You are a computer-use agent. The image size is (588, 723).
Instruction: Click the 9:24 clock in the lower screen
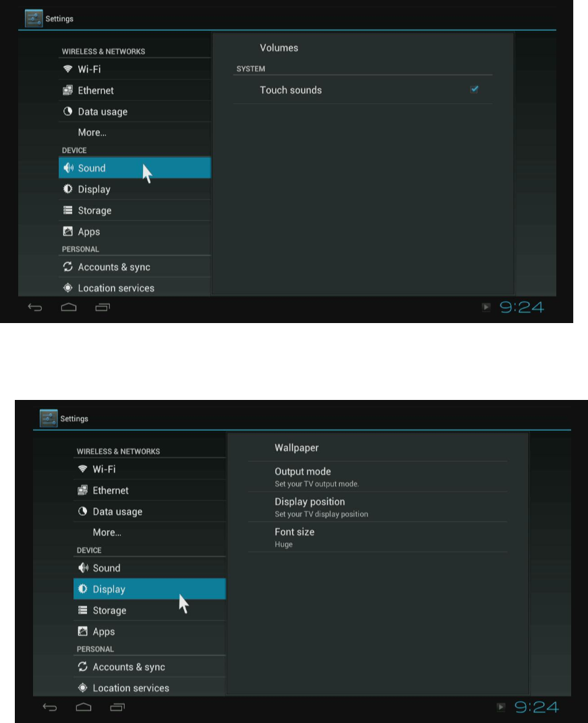(x=536, y=707)
